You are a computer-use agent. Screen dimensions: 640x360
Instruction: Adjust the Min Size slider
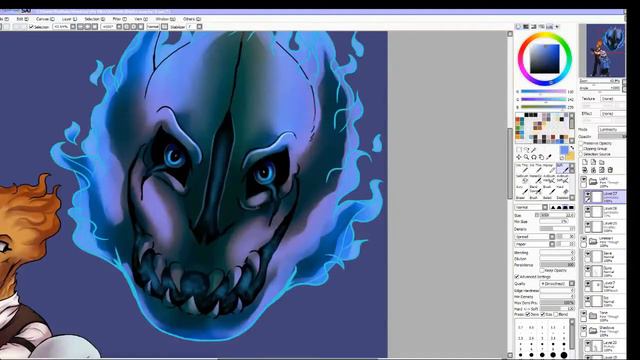point(554,222)
